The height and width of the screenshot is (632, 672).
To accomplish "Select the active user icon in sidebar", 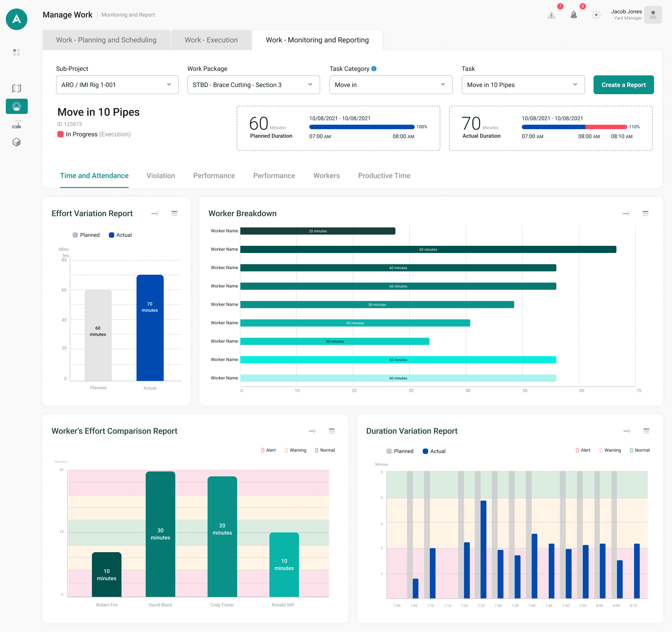I will click(x=17, y=106).
